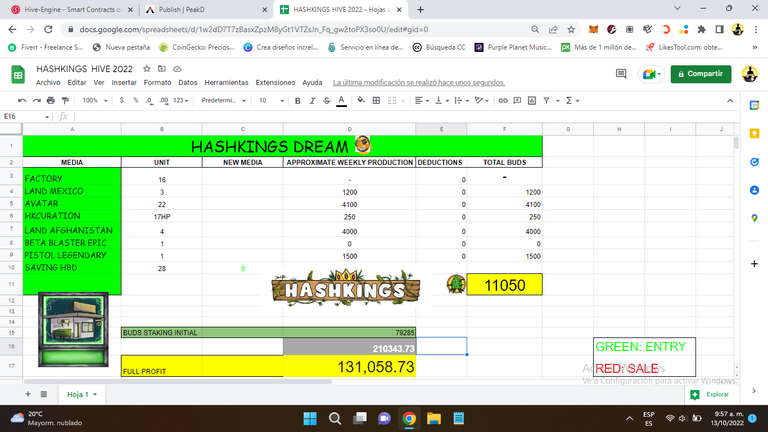Open Google Maps side panel
768x432 pixels.
point(754,218)
